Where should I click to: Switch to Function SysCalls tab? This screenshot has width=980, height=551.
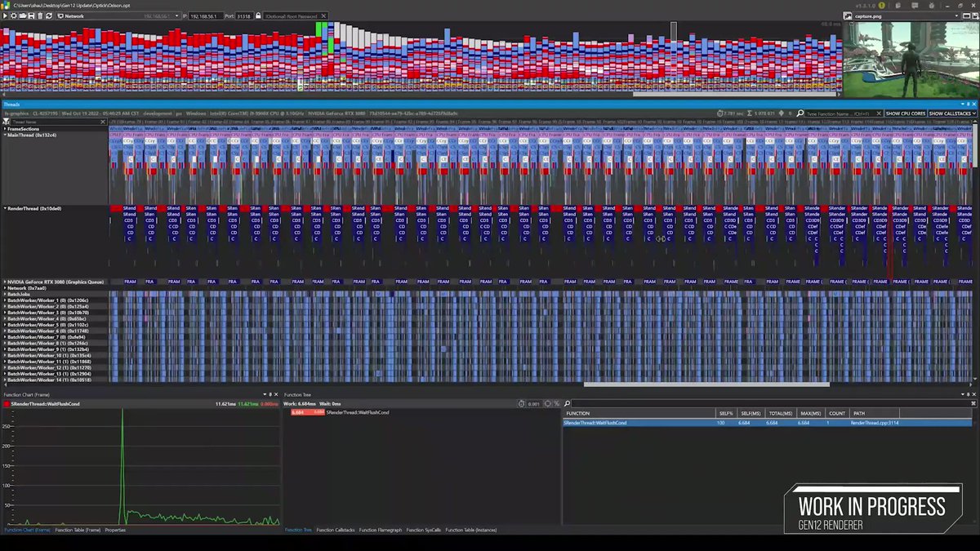pos(424,530)
